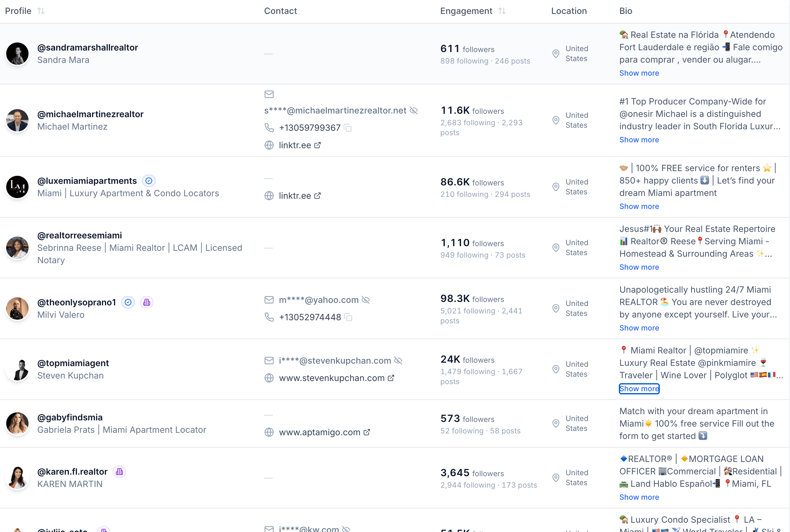Click the Contact column header
This screenshot has height=532, width=790.
pyautogui.click(x=280, y=11)
